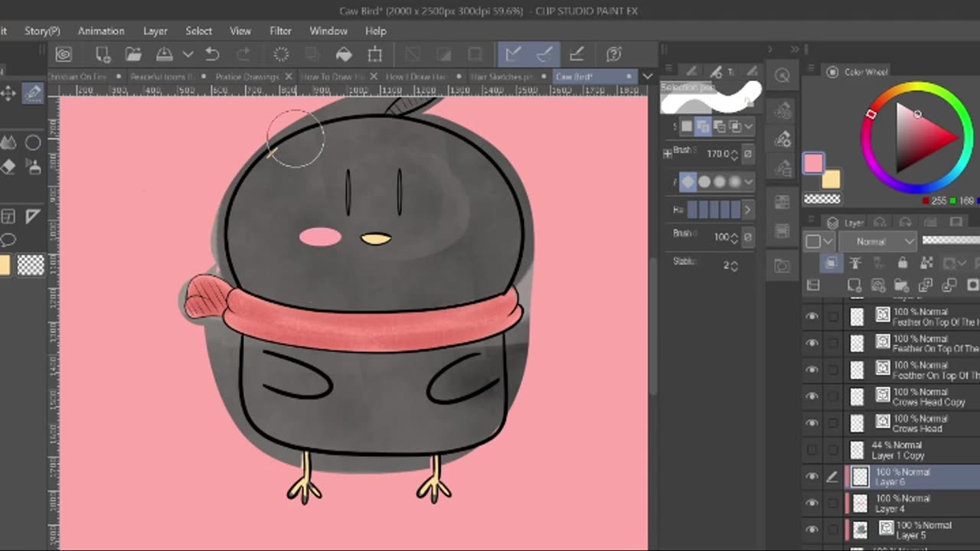Select the Move layer tool
The image size is (980, 551).
[8, 93]
